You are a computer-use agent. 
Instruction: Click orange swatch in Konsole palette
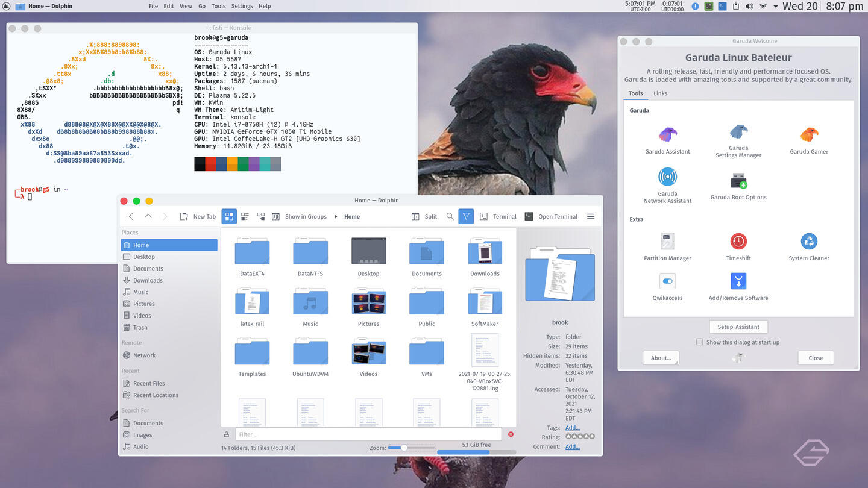tap(232, 164)
